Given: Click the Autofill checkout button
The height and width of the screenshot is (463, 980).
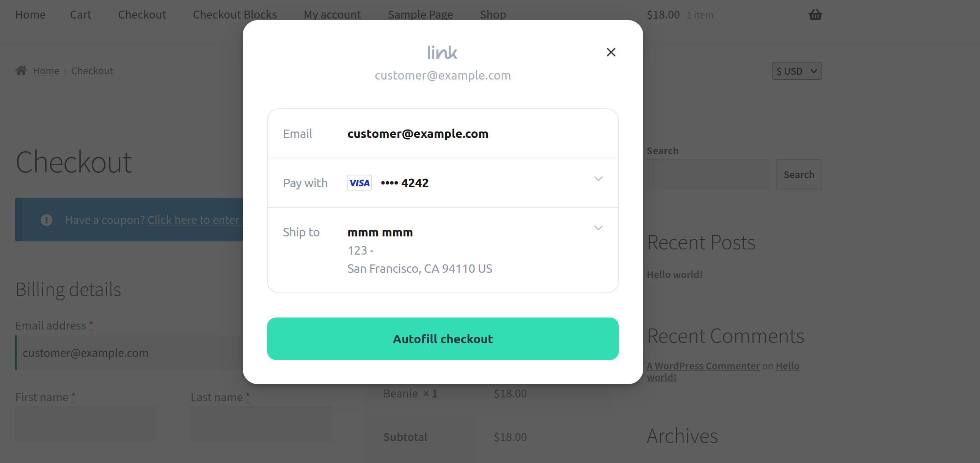Looking at the screenshot, I should (x=443, y=339).
